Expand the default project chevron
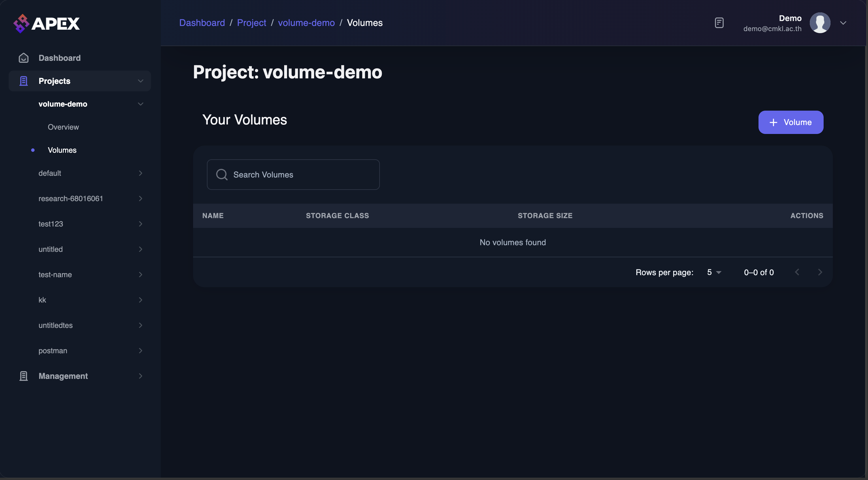 pyautogui.click(x=141, y=173)
